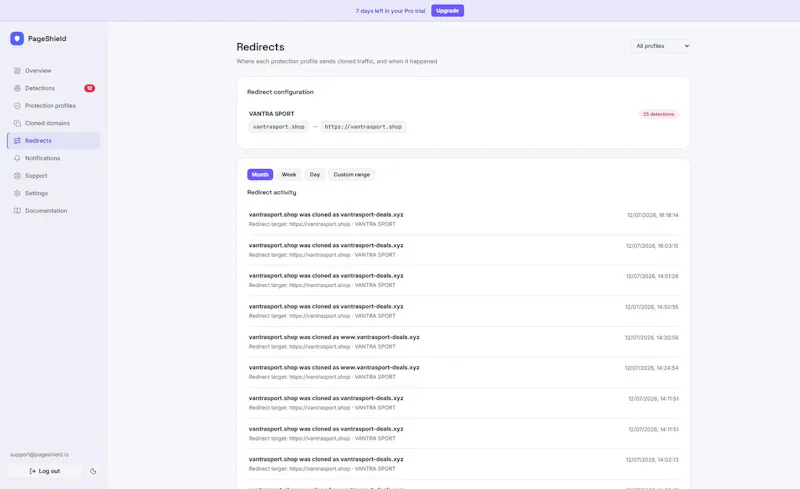Select the Month activity filter
800x489 pixels.
coord(260,175)
